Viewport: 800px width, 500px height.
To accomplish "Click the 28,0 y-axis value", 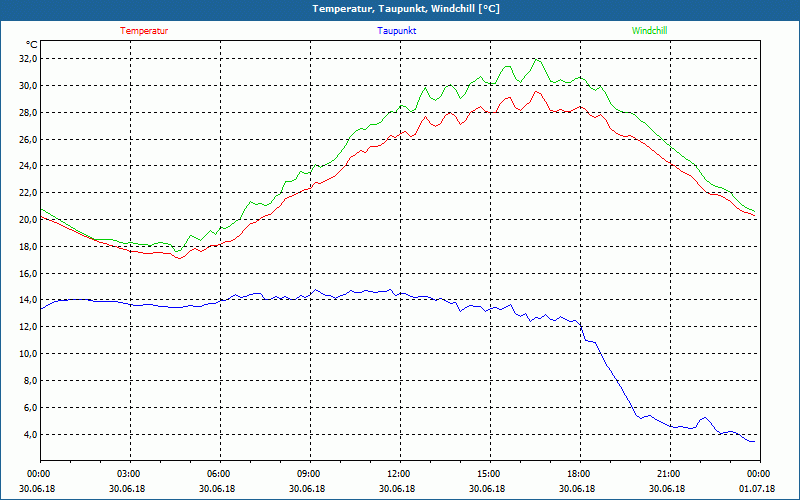I will (28, 112).
